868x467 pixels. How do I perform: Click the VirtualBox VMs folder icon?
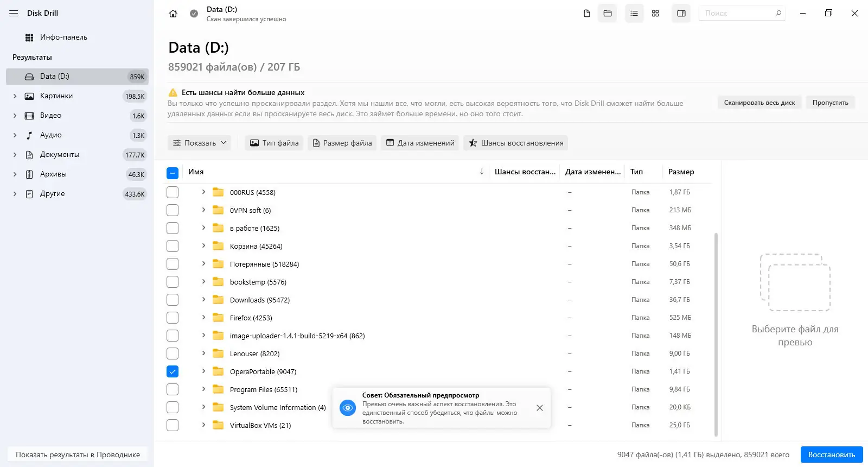[218, 425]
